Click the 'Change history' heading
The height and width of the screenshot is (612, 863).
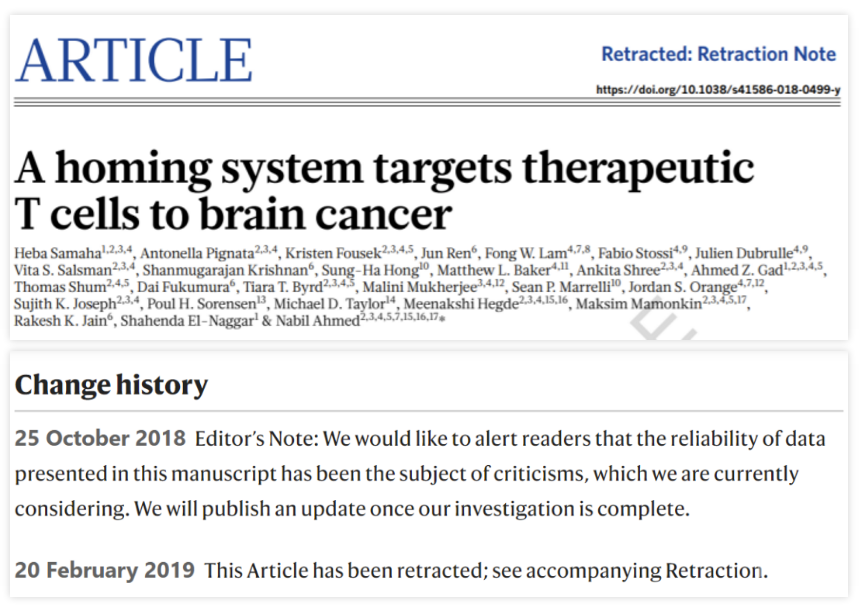111,385
